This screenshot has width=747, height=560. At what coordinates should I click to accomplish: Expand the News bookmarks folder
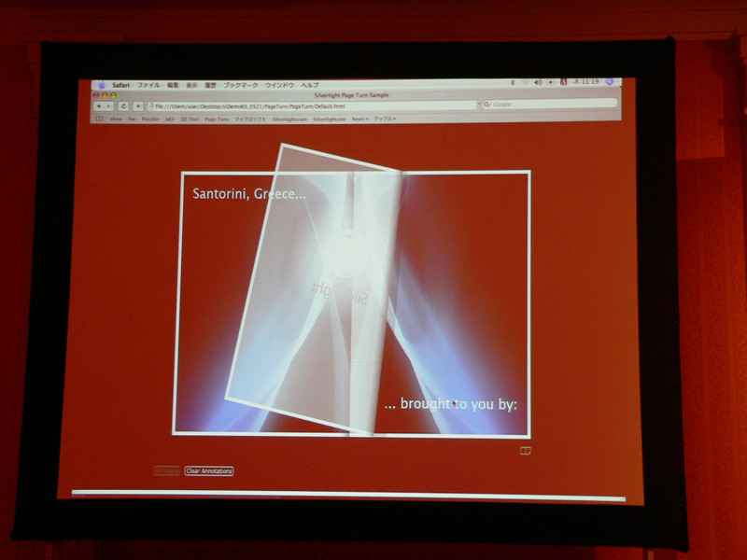pyautogui.click(x=359, y=119)
